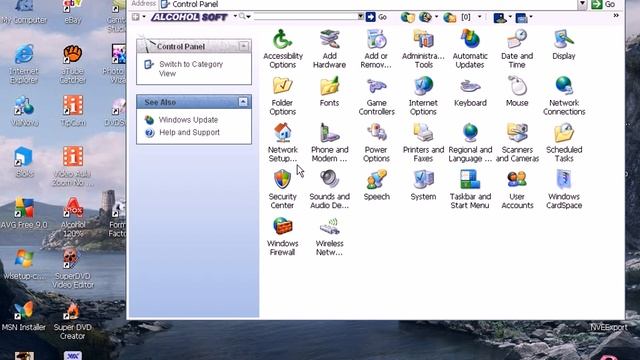Open Printers and Faxes
The image size is (640, 360).
(x=423, y=143)
